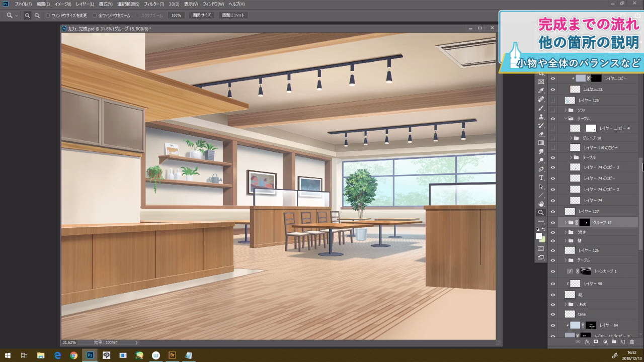644x362 pixels.
Task: Open the フィルター(T) menu
Action: pyautogui.click(x=154, y=4)
